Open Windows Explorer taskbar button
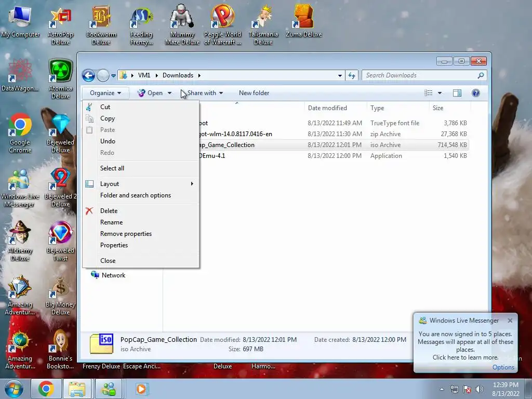 pos(77,389)
